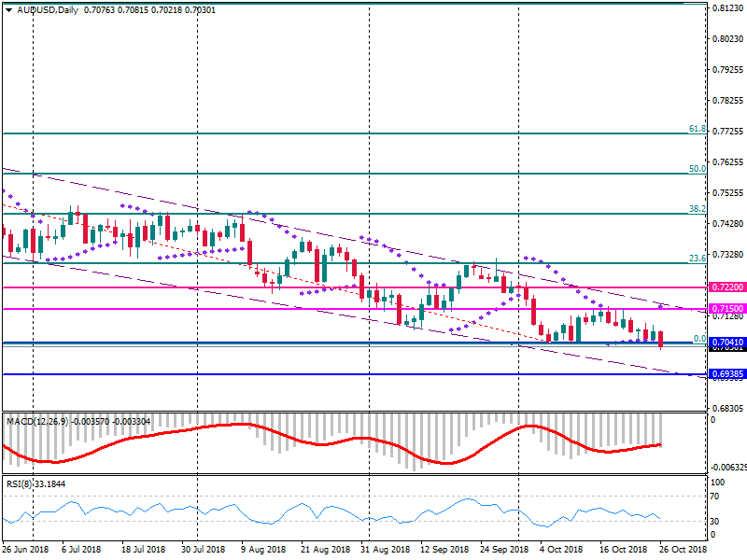Click the last red candlestick on chart
The height and width of the screenshot is (560, 747).
click(661, 340)
